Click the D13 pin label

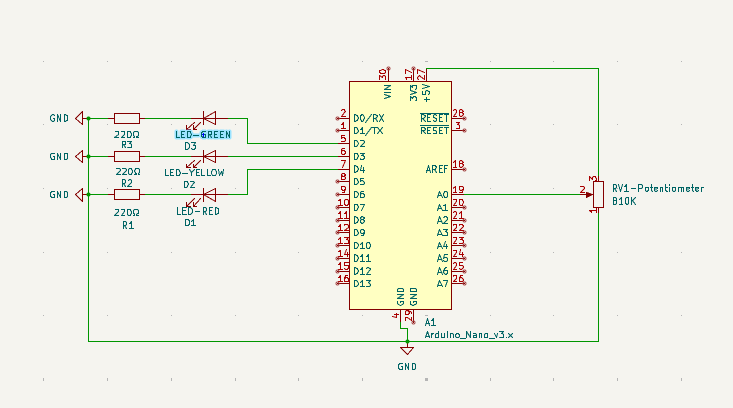(362, 284)
